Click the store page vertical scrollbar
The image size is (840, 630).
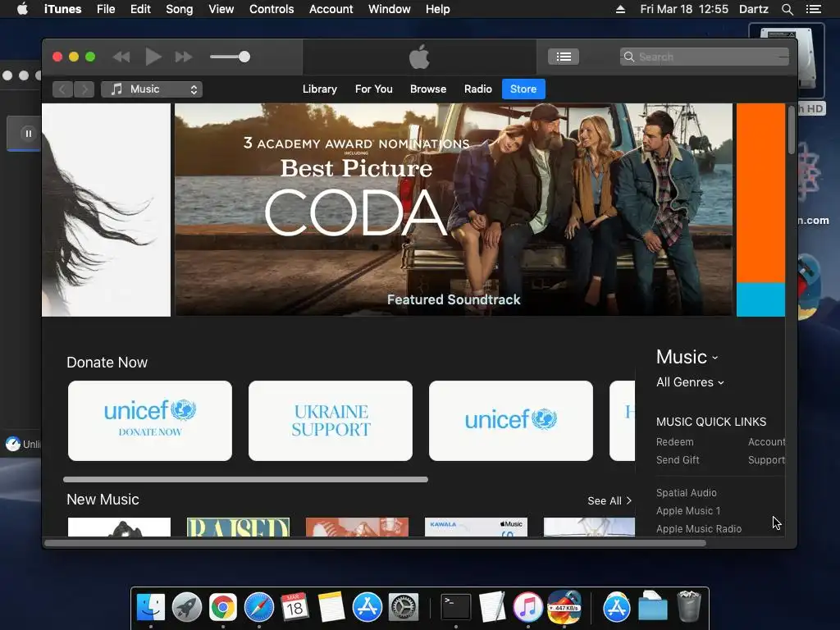[792, 130]
